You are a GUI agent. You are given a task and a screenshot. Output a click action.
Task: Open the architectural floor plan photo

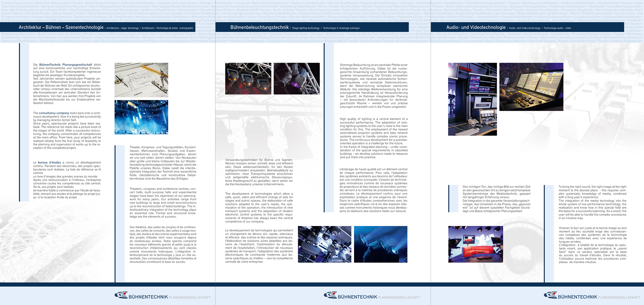141,80
